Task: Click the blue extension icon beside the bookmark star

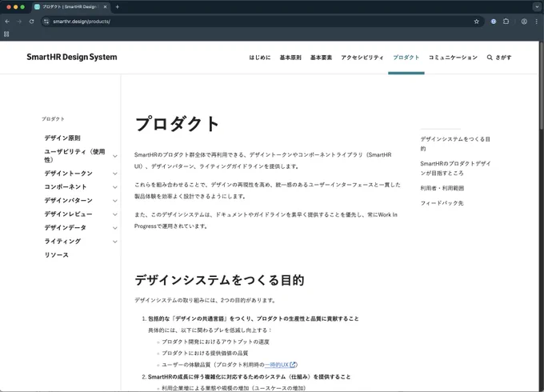Action: [x=494, y=22]
